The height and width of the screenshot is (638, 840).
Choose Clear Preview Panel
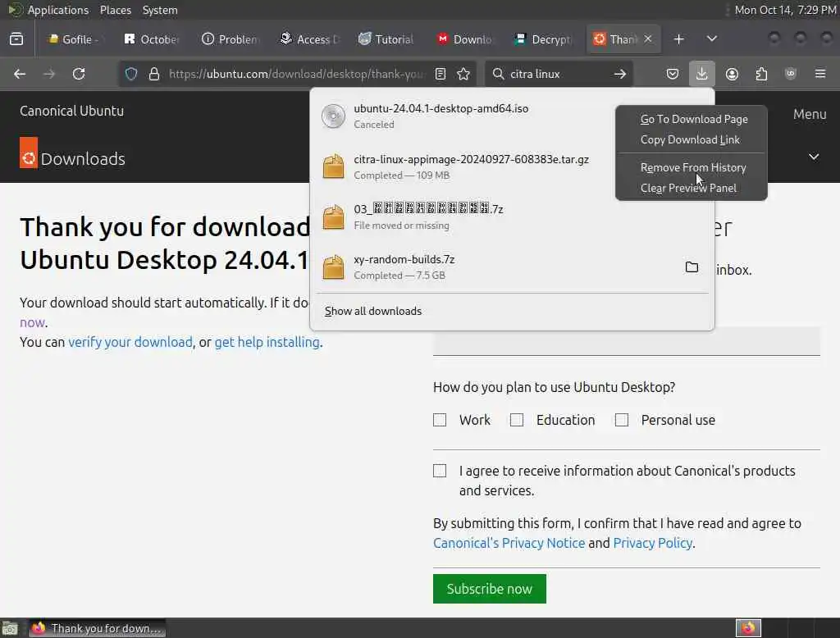(x=688, y=188)
